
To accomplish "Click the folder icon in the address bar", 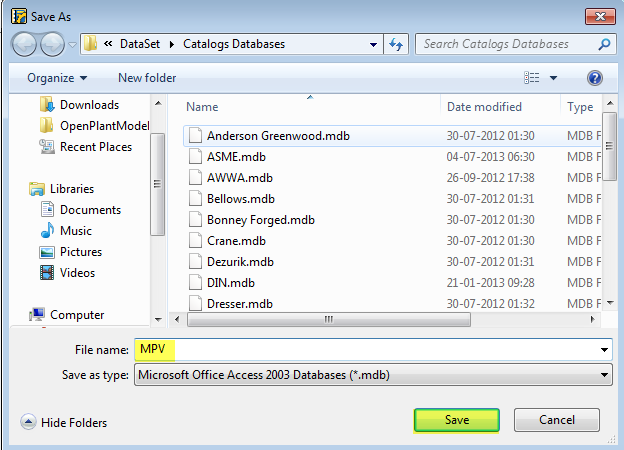I will click(x=90, y=43).
